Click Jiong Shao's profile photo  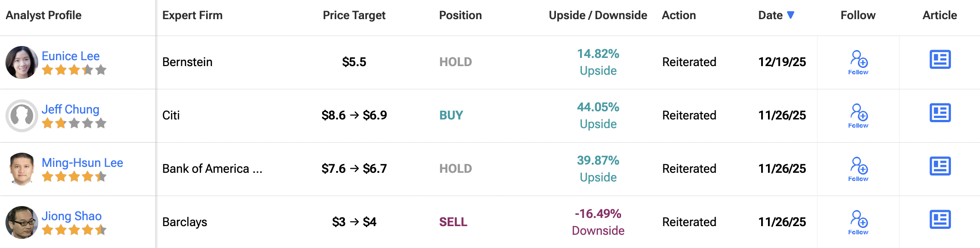pos(21,222)
